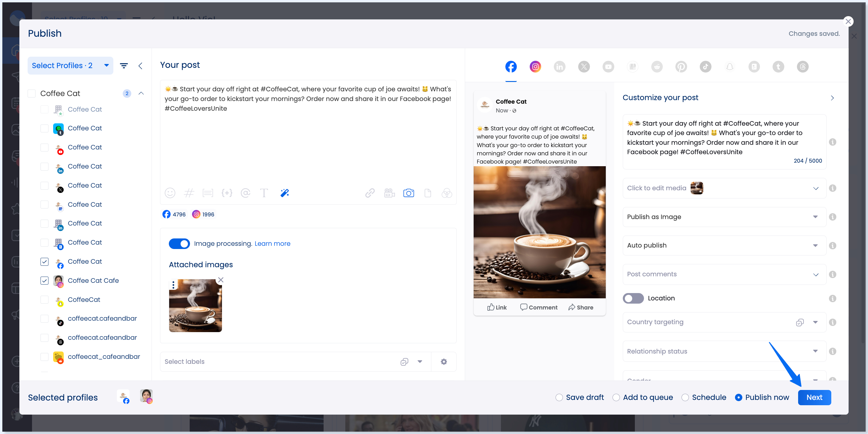Viewport: 868px width, 434px height.
Task: Filter the profile list
Action: (x=124, y=66)
